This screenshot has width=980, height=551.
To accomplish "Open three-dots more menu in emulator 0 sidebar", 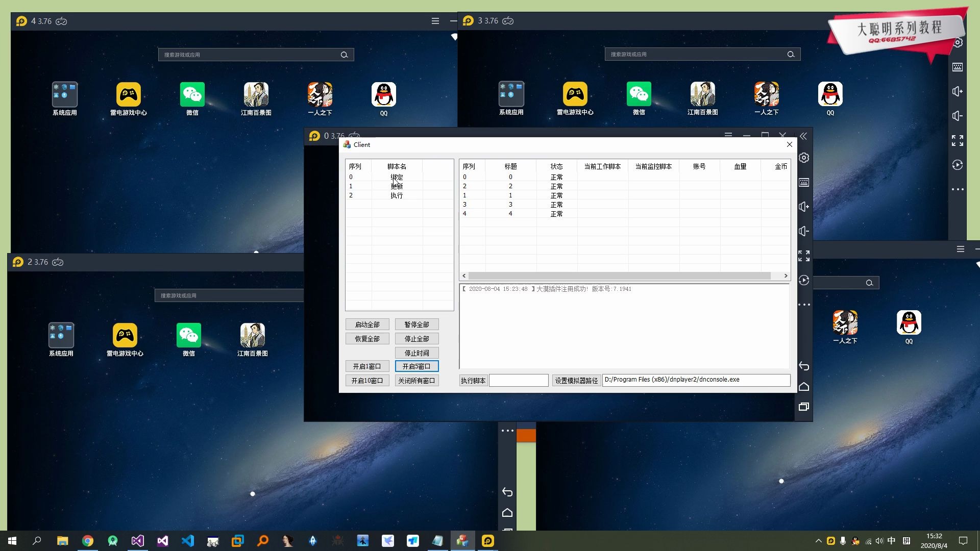I will (x=804, y=305).
